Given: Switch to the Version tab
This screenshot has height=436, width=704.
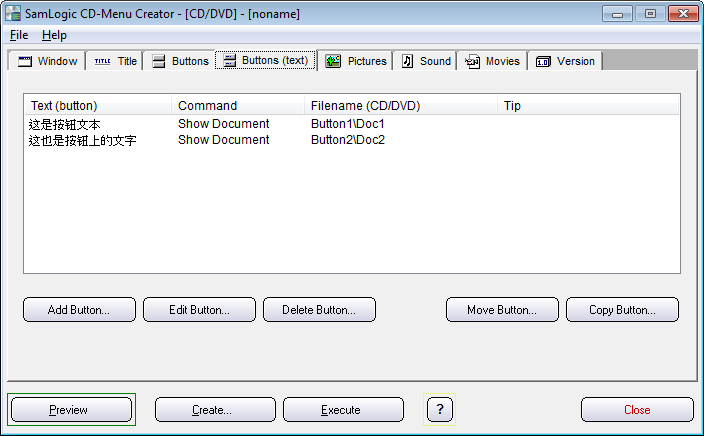Looking at the screenshot, I should [x=565, y=61].
